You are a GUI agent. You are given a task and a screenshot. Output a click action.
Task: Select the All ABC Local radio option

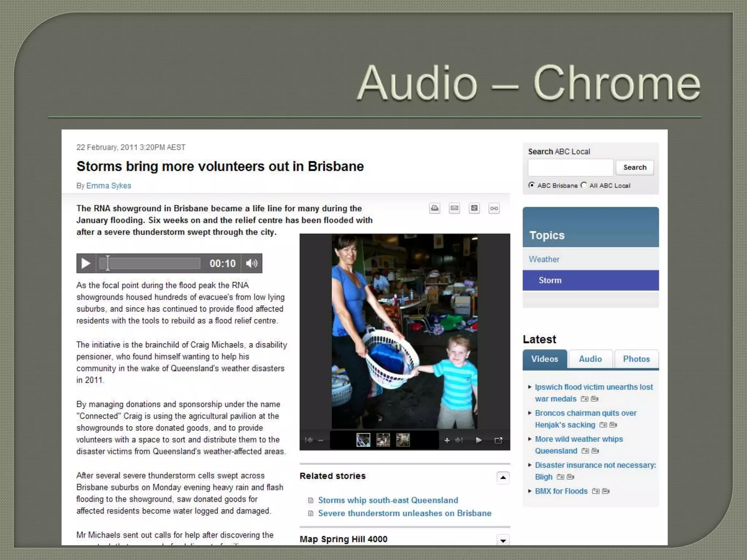[x=584, y=185]
